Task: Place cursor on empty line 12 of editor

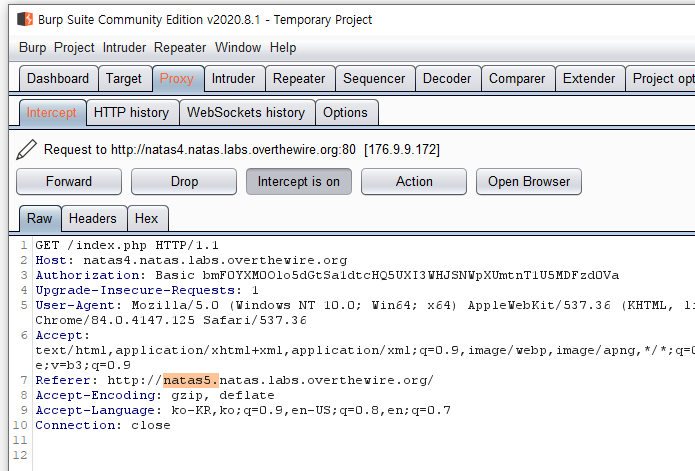Action: pyautogui.click(x=363, y=455)
